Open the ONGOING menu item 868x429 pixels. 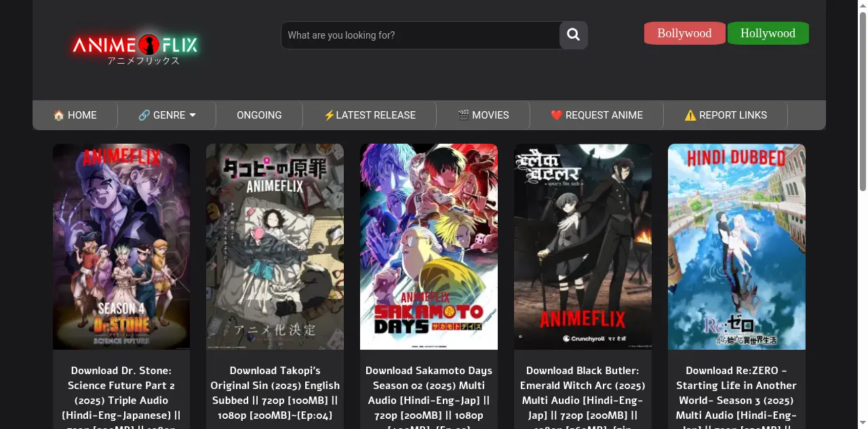point(259,115)
